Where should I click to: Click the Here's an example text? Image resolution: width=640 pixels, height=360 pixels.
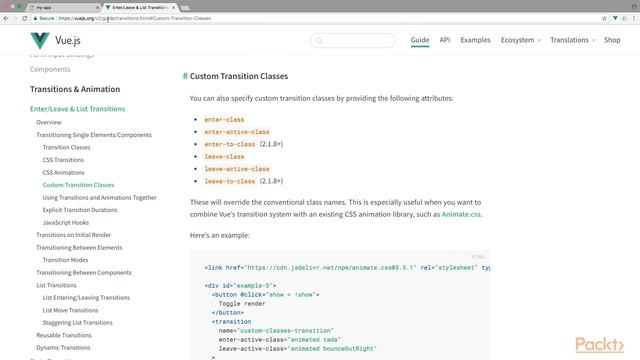pos(220,236)
